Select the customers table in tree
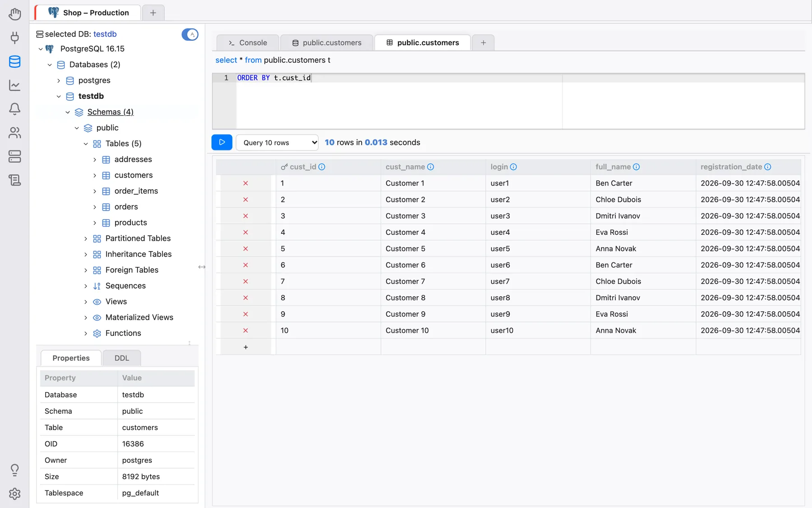 pos(134,175)
